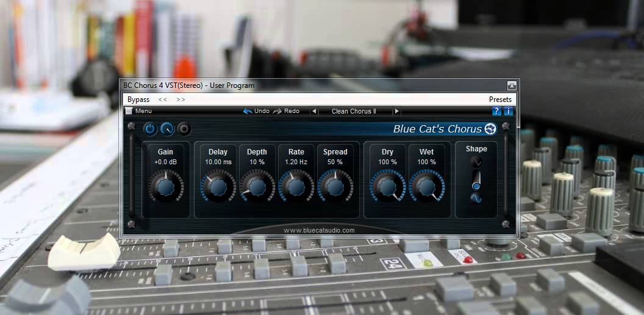Click the 10 % Depth value

[257, 162]
